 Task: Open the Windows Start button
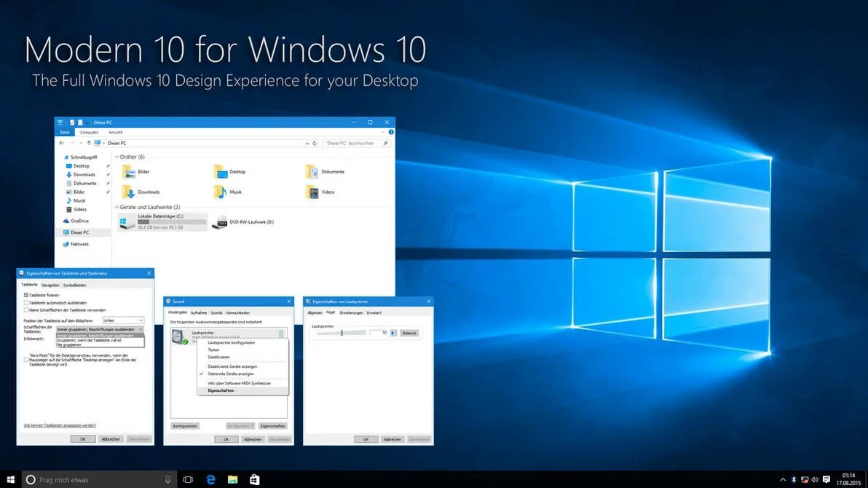tap(10, 480)
